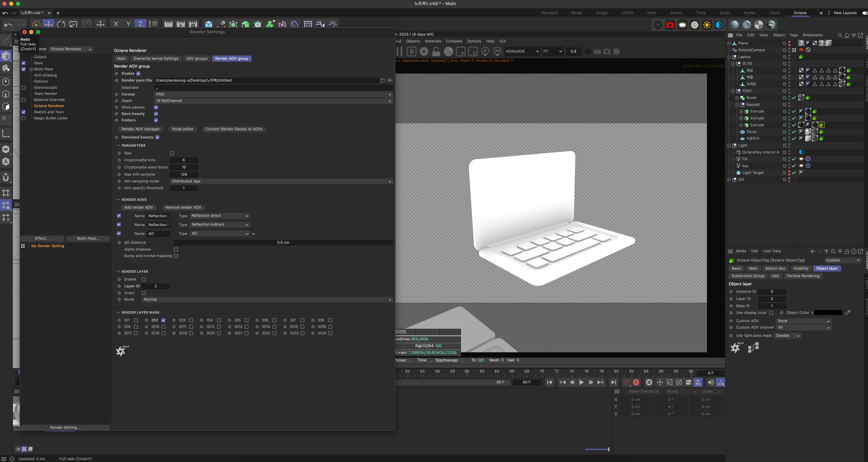The image size is (868, 462).
Task: Enable Stereoscopic in render settings list
Action: click(24, 88)
